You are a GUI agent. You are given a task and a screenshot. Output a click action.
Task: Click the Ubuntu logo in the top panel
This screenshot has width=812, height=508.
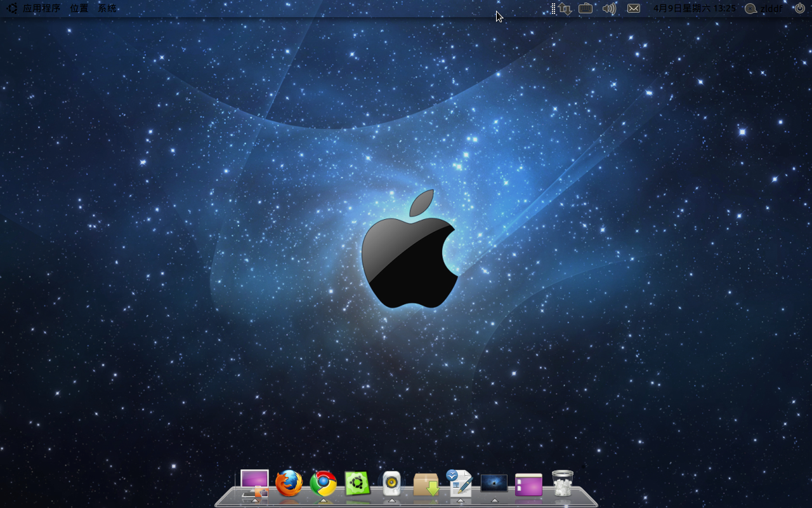[x=11, y=8]
